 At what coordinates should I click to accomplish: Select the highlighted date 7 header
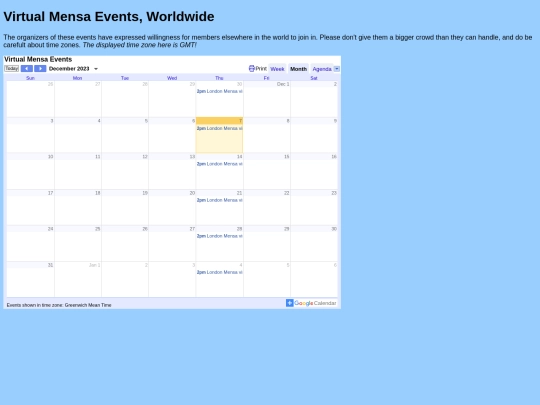pyautogui.click(x=219, y=121)
